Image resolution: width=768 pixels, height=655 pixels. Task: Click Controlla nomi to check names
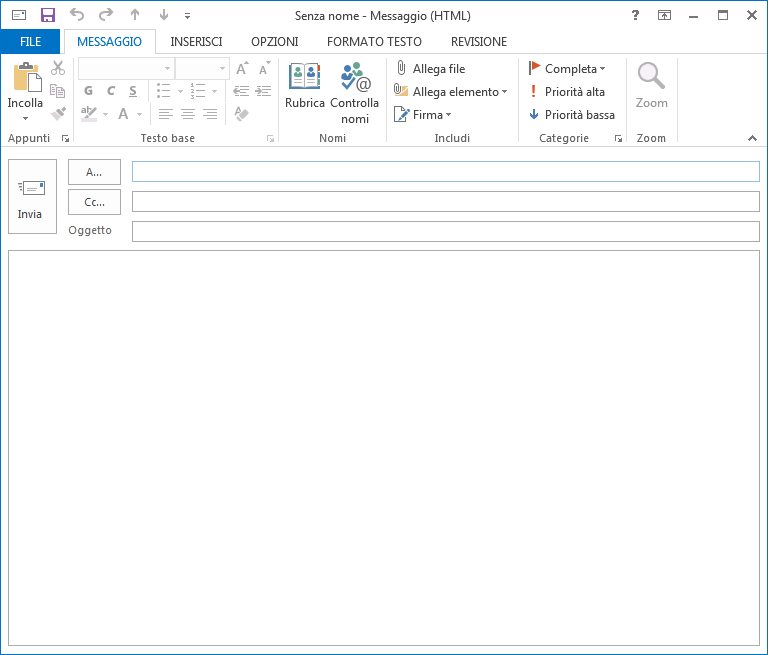point(354,91)
